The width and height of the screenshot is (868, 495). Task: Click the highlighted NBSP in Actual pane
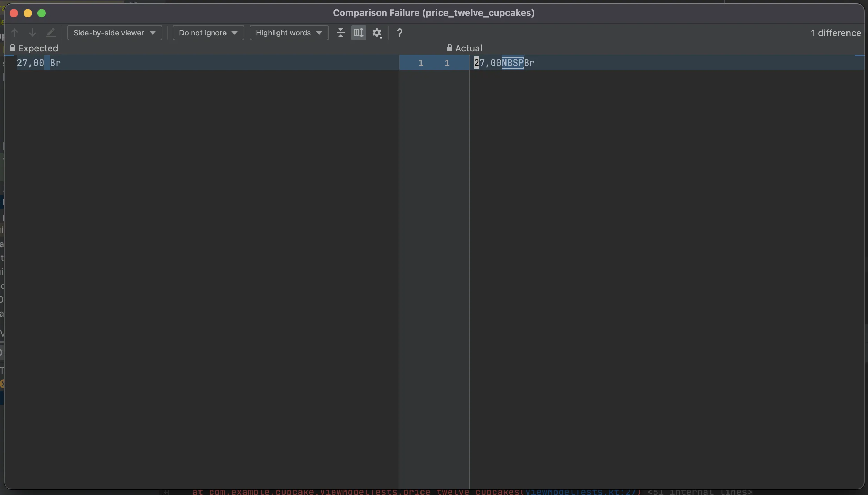pos(512,63)
